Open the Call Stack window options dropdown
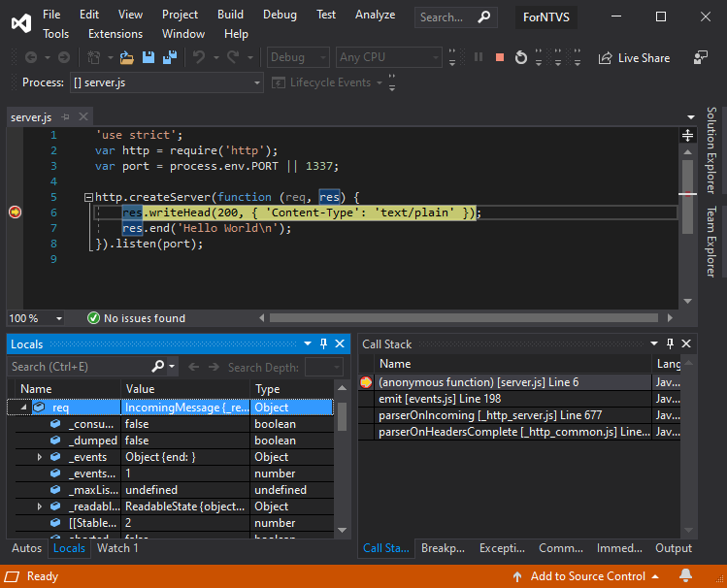This screenshot has width=727, height=588. [654, 343]
